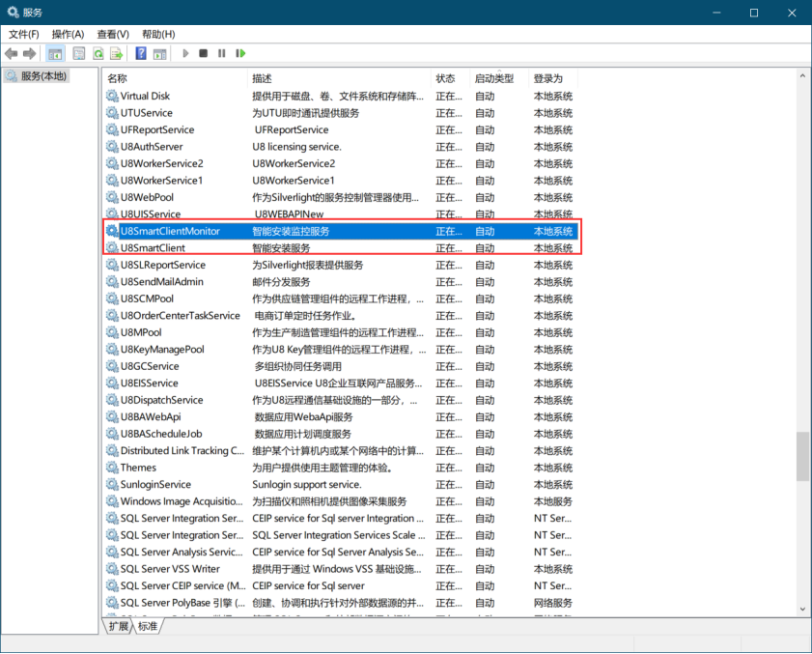Image resolution: width=812 pixels, height=654 pixels.
Task: Select the U8BAScheduleJob service
Action: (x=341, y=434)
